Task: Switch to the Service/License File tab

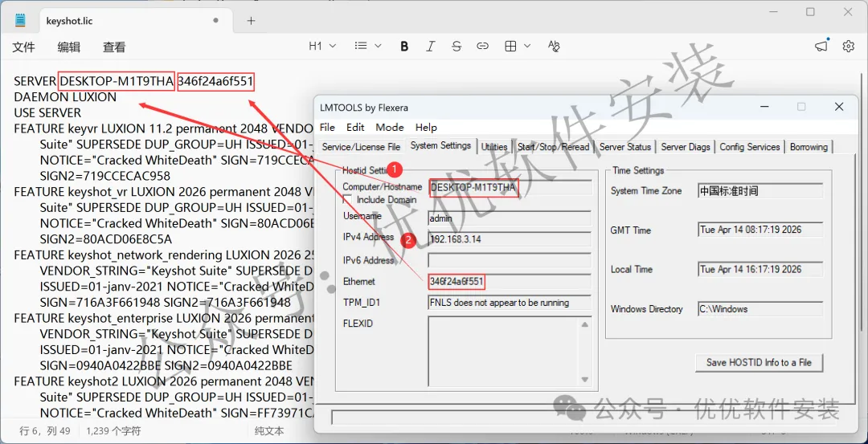Action: 361,147
